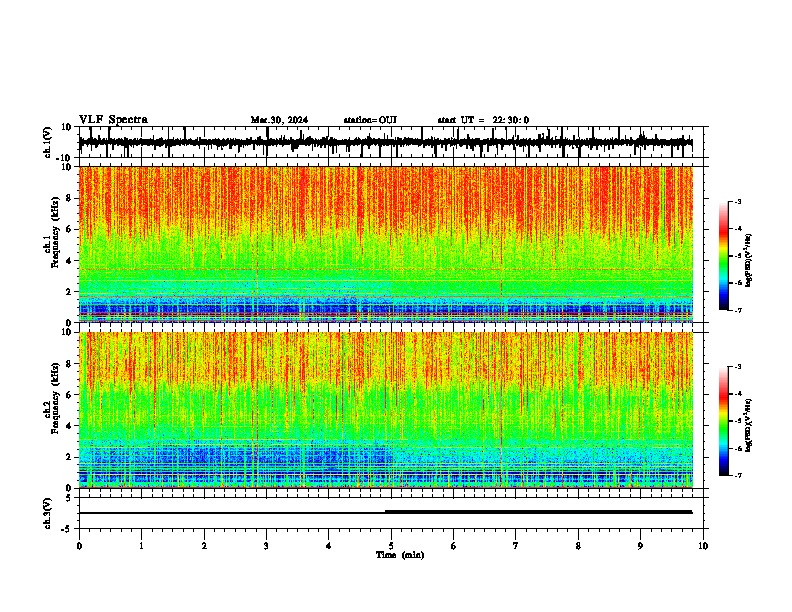Click the time-axis tick label "0"

[x=79, y=546]
